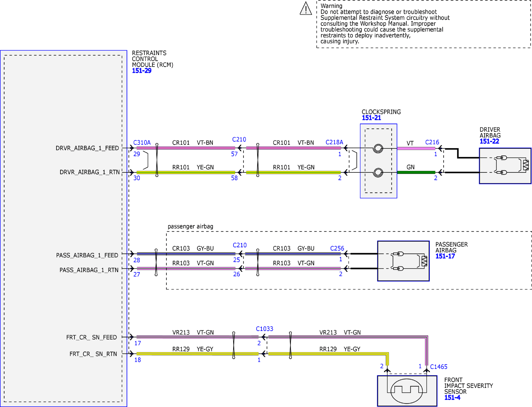Follow the Driver Airbag 151-22 link
532x407 pixels.
(489, 141)
